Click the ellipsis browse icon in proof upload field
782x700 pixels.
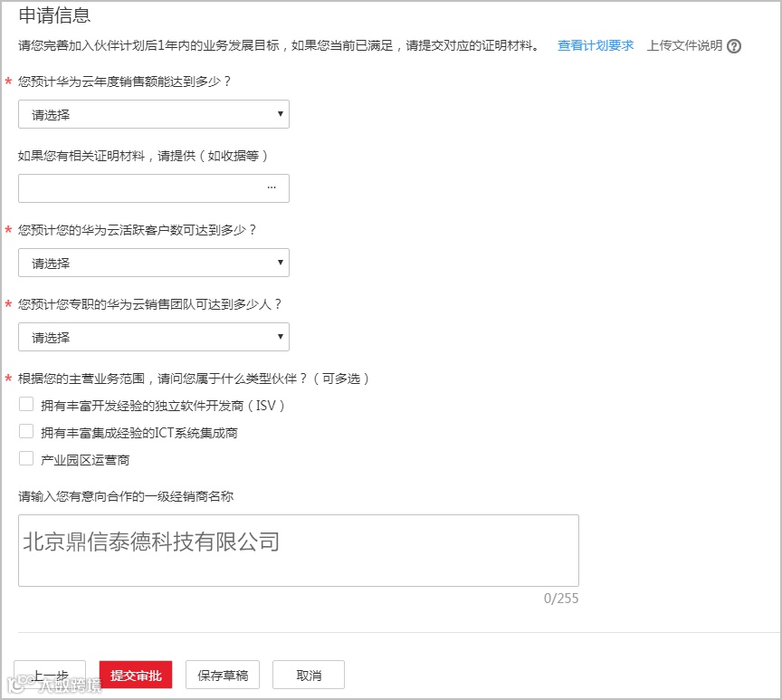(272, 187)
